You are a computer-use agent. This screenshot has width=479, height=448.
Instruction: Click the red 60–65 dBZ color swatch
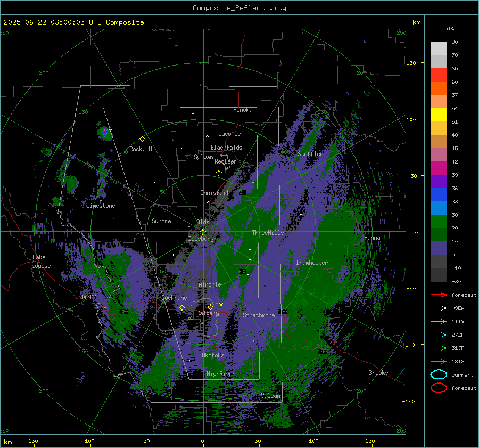tap(439, 75)
